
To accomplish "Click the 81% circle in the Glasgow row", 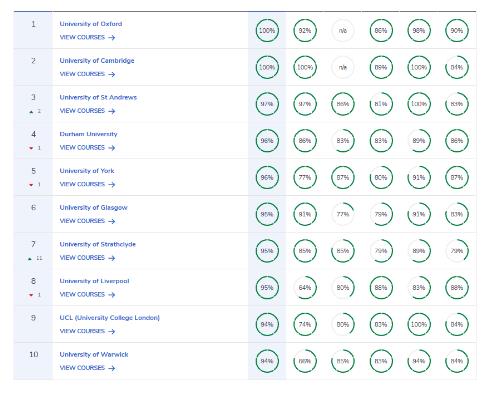I will click(305, 214).
